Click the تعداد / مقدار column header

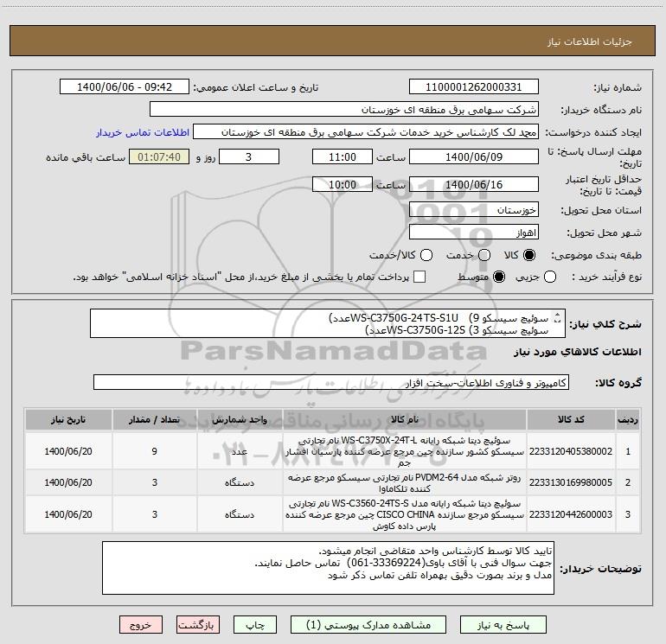(155, 419)
